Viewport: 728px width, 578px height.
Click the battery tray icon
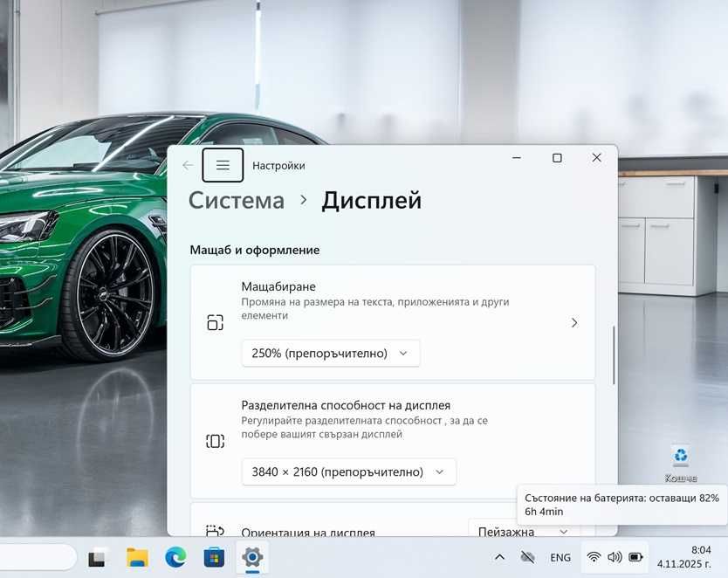click(x=635, y=557)
